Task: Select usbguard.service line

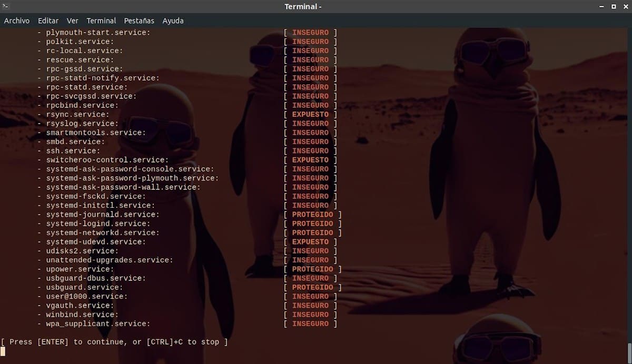Action: click(190, 287)
